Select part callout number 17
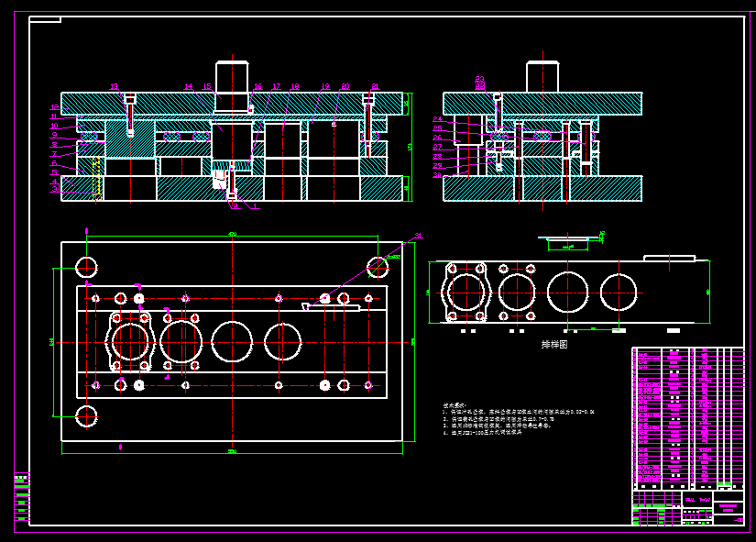Image resolution: width=756 pixels, height=542 pixels. [x=276, y=87]
